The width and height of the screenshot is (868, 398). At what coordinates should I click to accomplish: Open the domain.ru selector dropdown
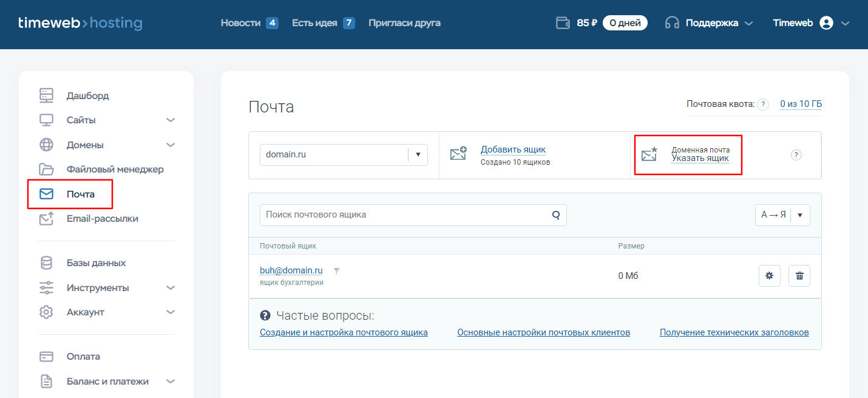pyautogui.click(x=418, y=154)
